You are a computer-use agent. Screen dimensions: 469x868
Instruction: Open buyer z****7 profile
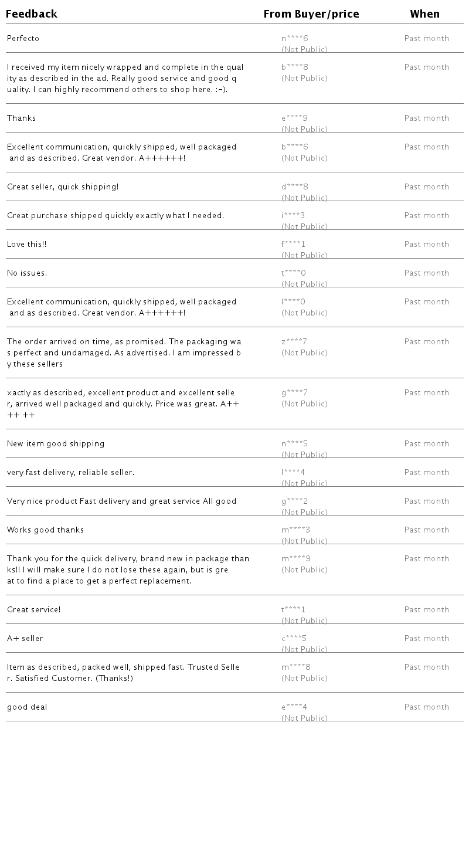[294, 342]
